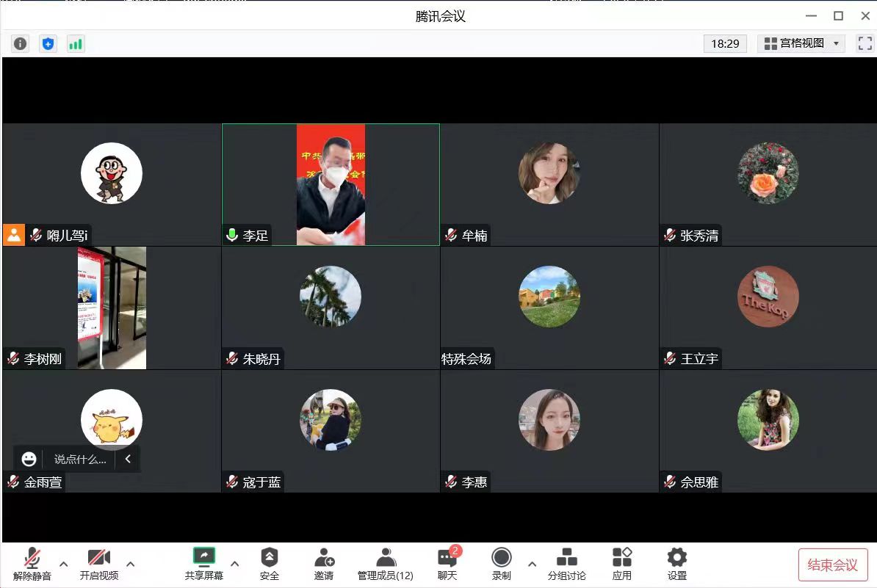Screen dimensions: 877x588
Task: Click End Meeting (结束会议) button
Action: 833,565
